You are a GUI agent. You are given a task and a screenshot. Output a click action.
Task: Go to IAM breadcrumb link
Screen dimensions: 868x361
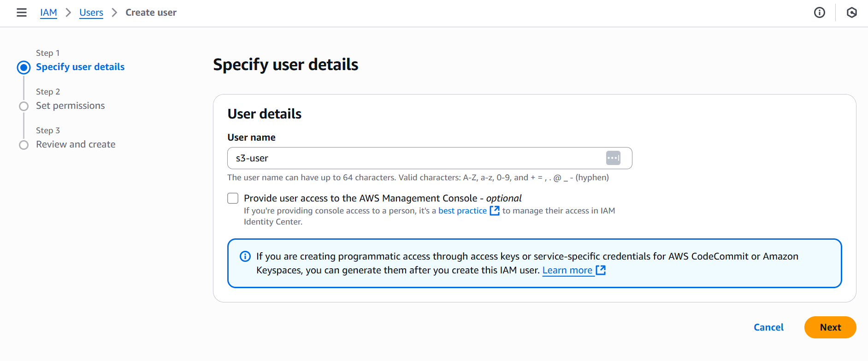(x=48, y=12)
